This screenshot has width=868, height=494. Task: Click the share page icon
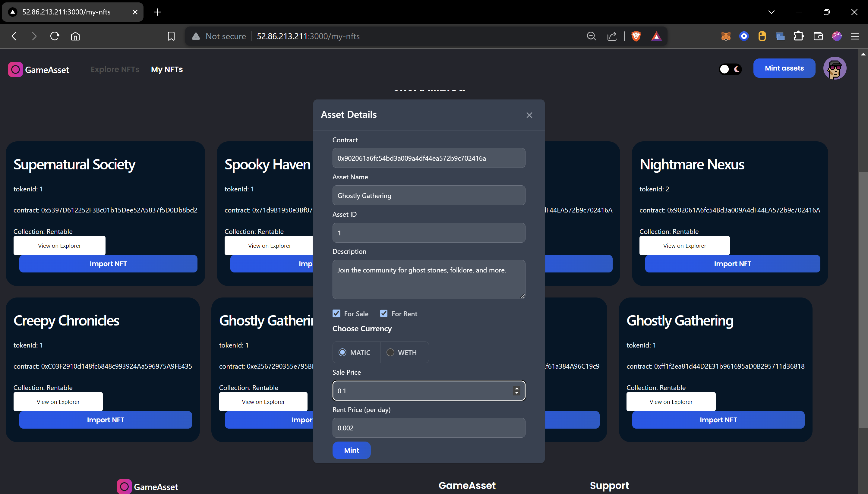click(x=611, y=36)
